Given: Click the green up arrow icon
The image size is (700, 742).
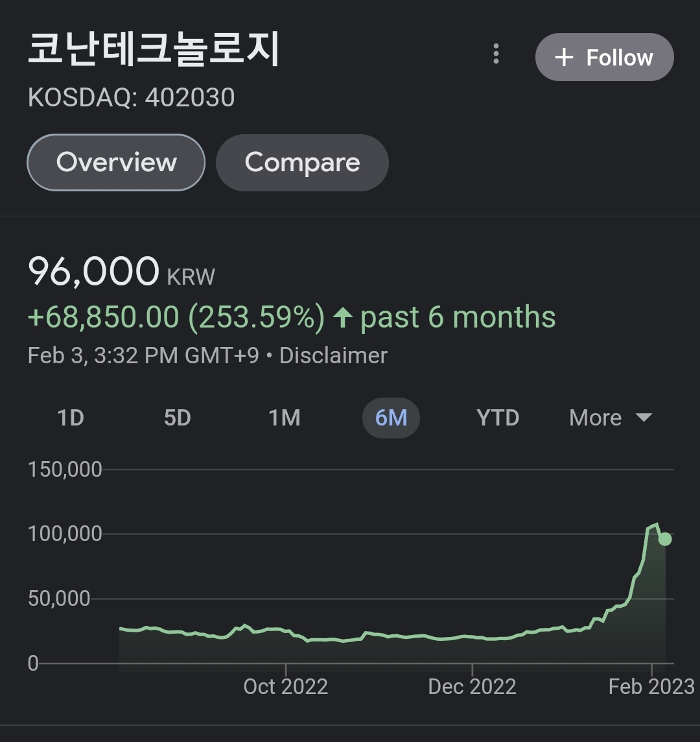Looking at the screenshot, I should coord(343,317).
